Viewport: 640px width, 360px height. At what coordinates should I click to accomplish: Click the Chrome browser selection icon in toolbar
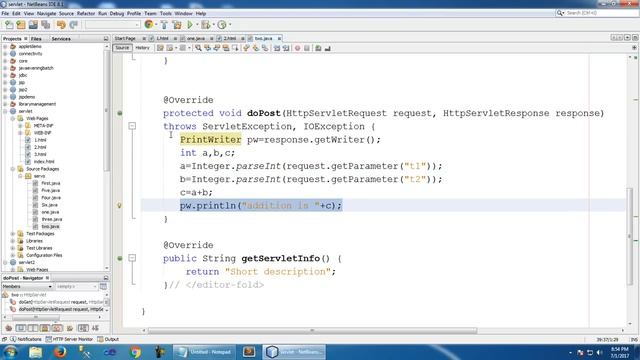point(149,24)
